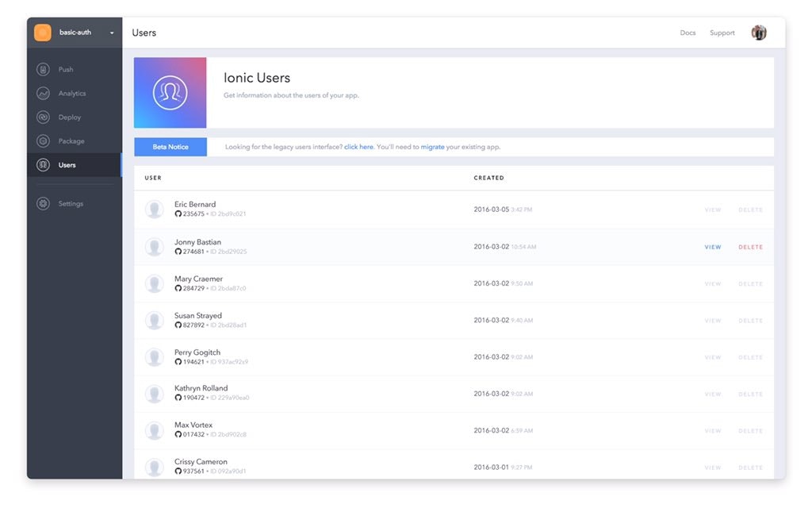
Task: Select the name Perry Gogitch
Action: (197, 352)
